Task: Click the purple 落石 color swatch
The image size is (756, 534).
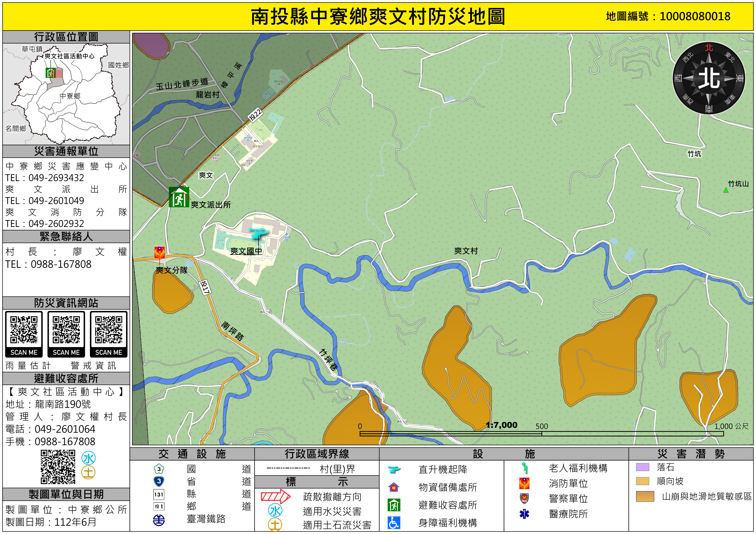Action: (642, 467)
